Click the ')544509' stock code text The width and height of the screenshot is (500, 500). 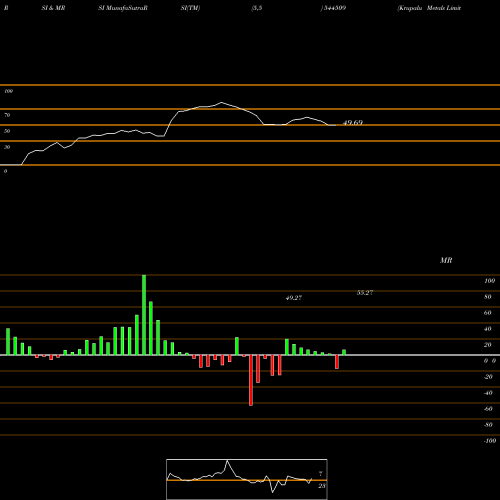(333, 8)
